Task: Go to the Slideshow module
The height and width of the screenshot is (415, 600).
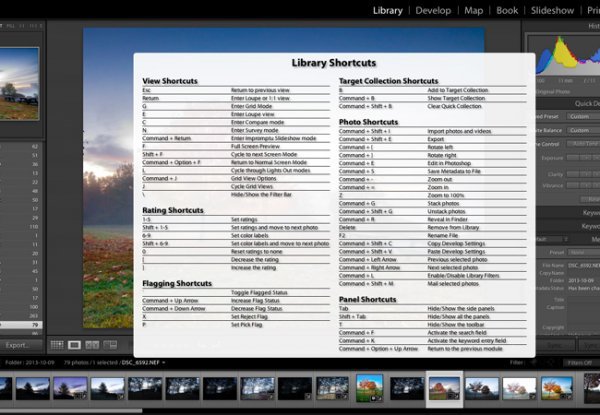Action: tap(552, 10)
